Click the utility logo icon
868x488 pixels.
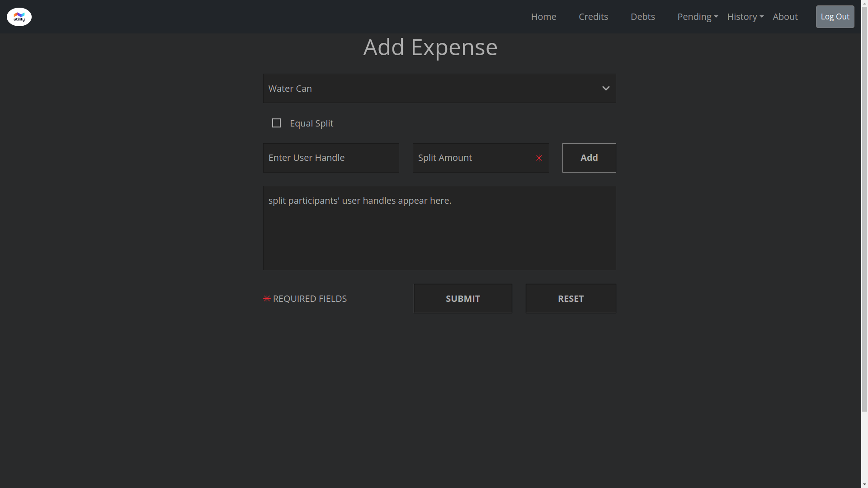click(19, 17)
